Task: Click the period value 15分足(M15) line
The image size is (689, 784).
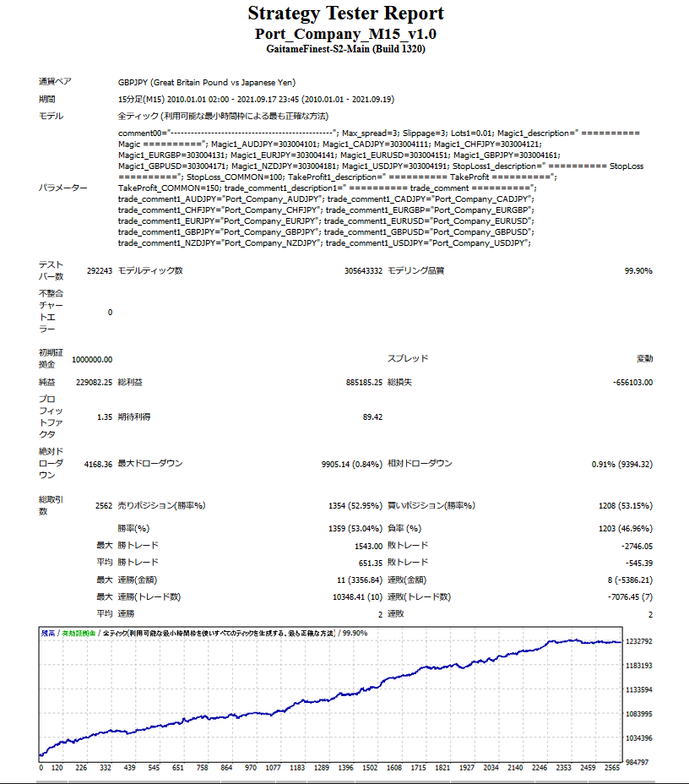Action: click(256, 99)
